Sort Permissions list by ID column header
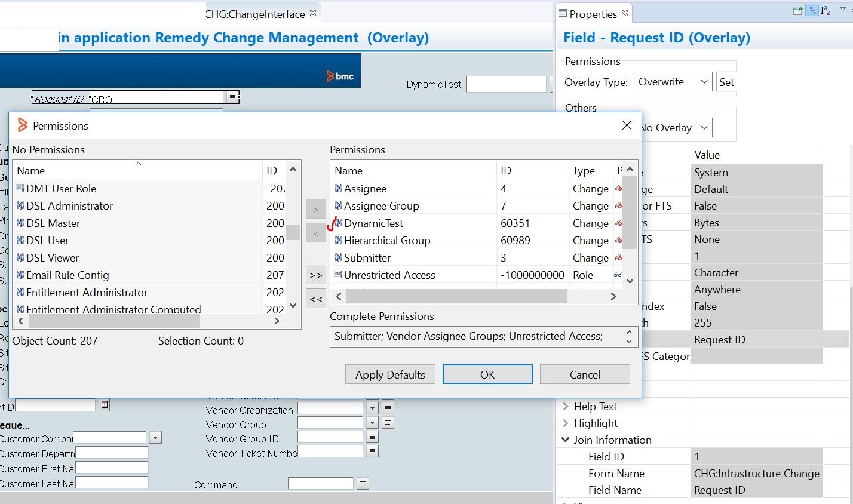The width and height of the screenshot is (853, 504). 532,170
